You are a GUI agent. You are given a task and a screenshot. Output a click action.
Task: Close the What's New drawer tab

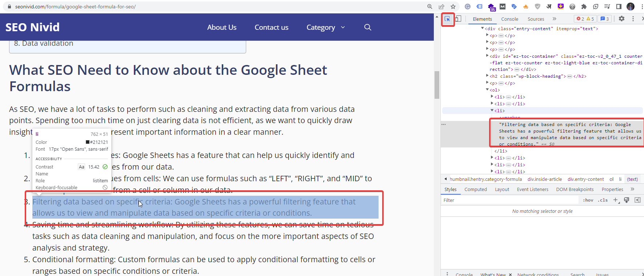point(510,274)
